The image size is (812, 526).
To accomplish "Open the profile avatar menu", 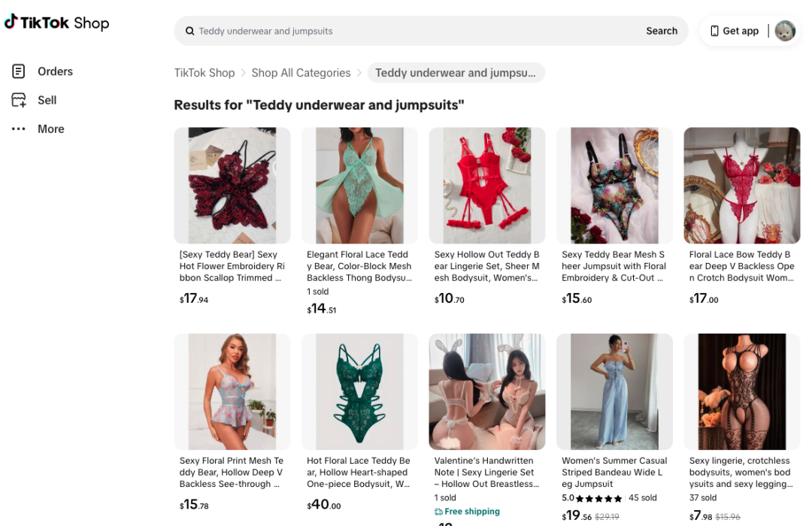I will (785, 31).
